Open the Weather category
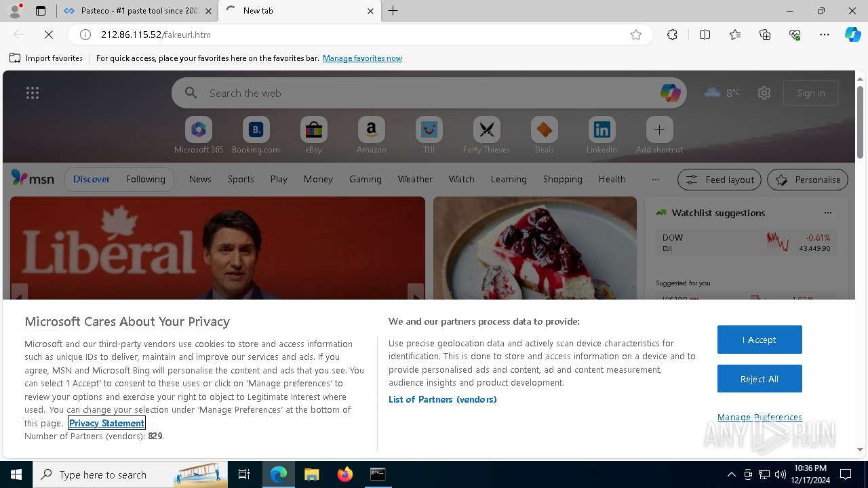The height and width of the screenshot is (488, 868). (x=415, y=179)
